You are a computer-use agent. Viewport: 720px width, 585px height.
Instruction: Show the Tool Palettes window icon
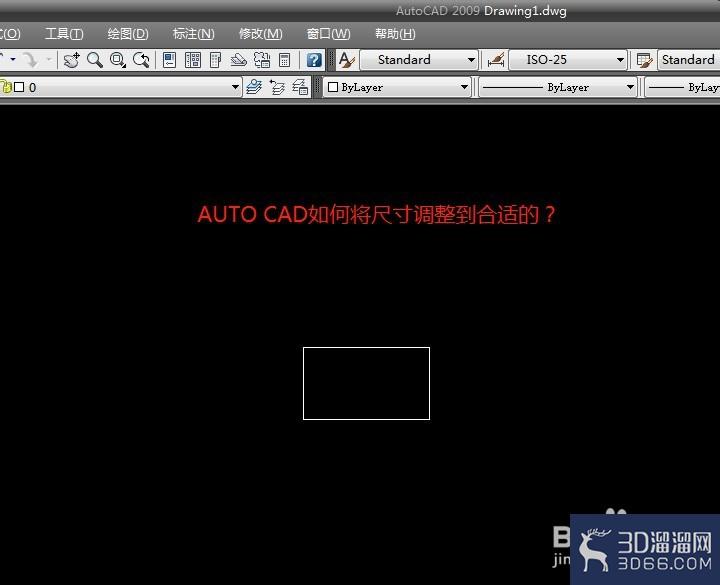215,60
